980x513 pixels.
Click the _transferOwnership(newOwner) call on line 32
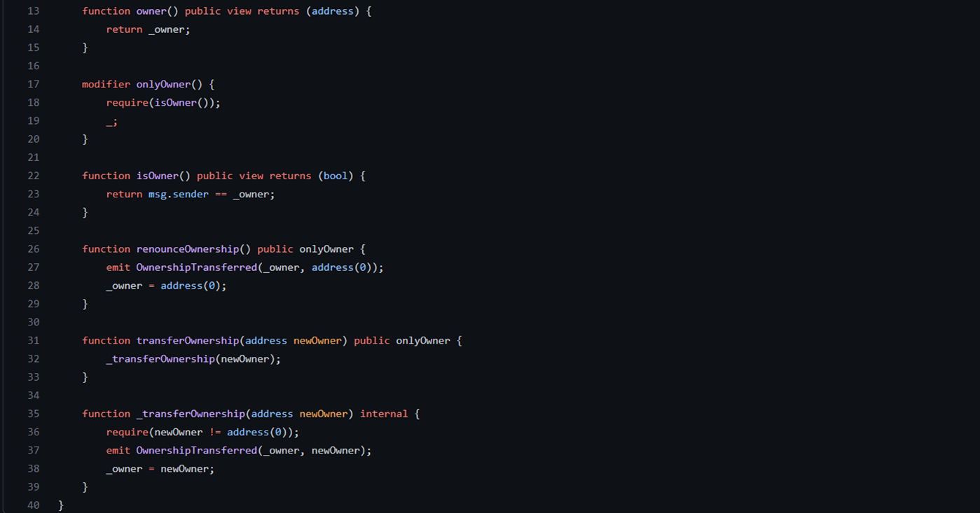(193, 359)
